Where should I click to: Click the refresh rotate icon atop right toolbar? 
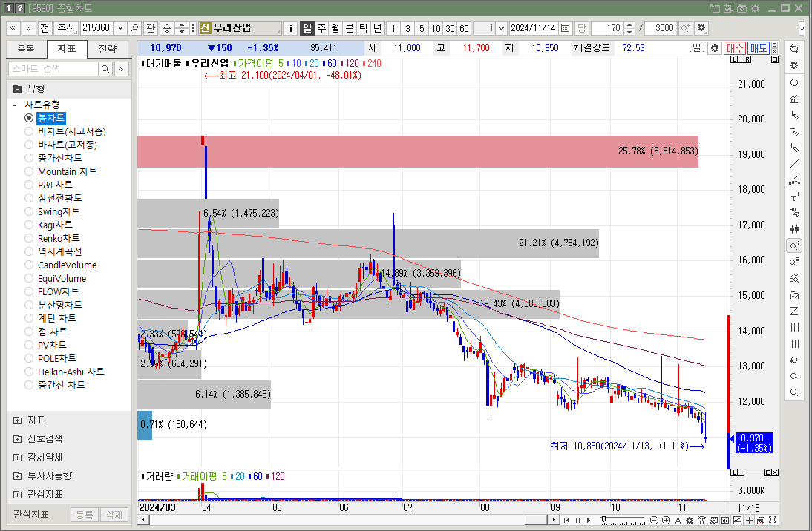pyautogui.click(x=794, y=49)
